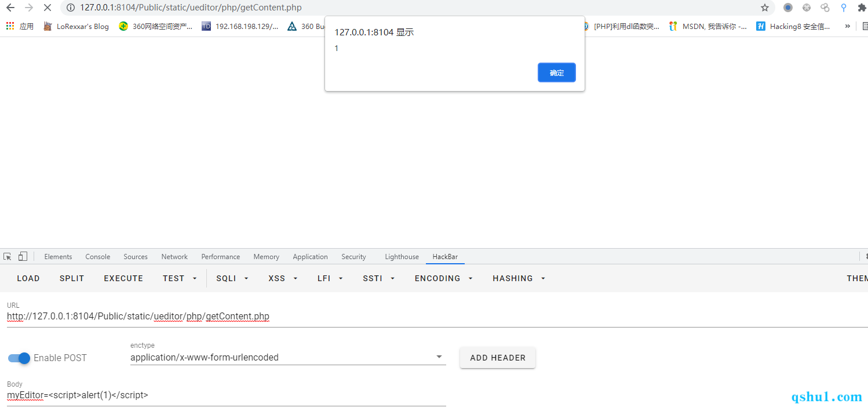
Task: Show more bookmarks with the chevron
Action: [848, 26]
